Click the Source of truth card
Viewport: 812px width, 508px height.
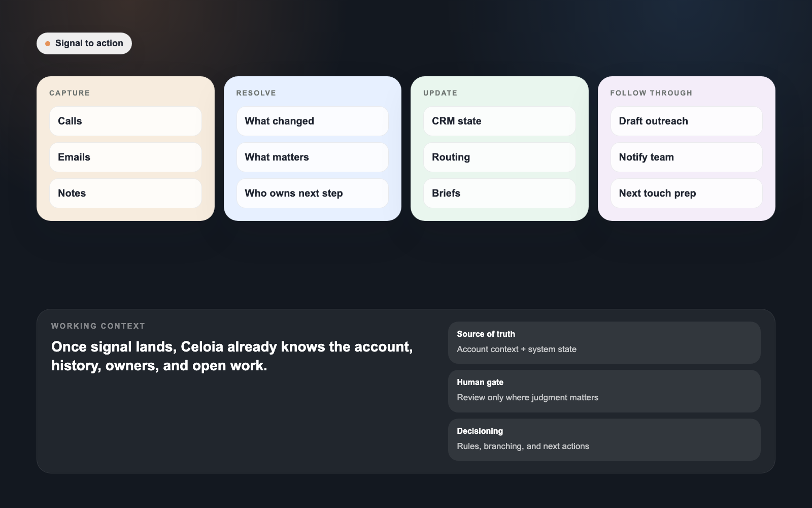pyautogui.click(x=604, y=342)
